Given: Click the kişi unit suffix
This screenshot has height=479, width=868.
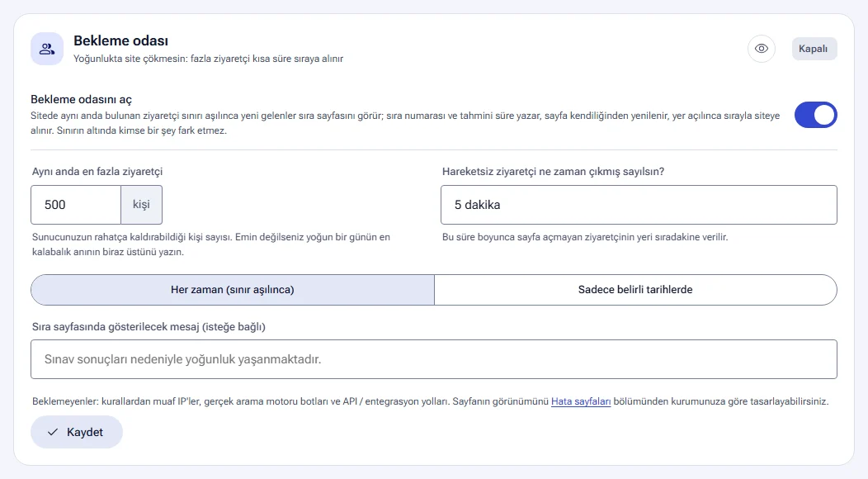Looking at the screenshot, I should point(141,205).
